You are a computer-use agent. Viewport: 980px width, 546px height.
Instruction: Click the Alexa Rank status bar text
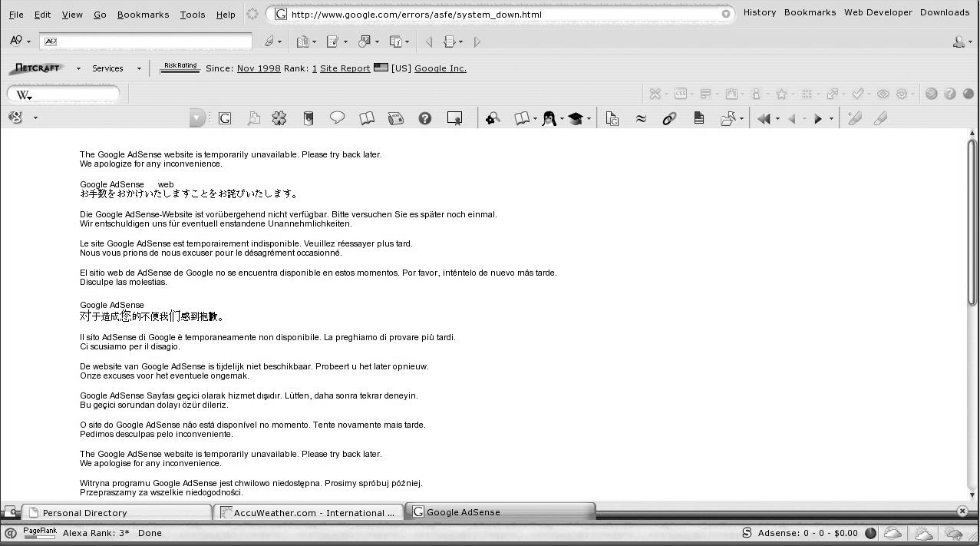pyautogui.click(x=96, y=533)
